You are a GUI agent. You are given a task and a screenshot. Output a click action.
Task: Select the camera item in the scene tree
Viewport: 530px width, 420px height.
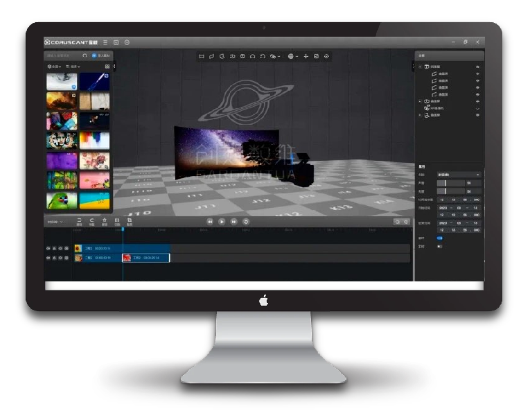click(x=434, y=108)
